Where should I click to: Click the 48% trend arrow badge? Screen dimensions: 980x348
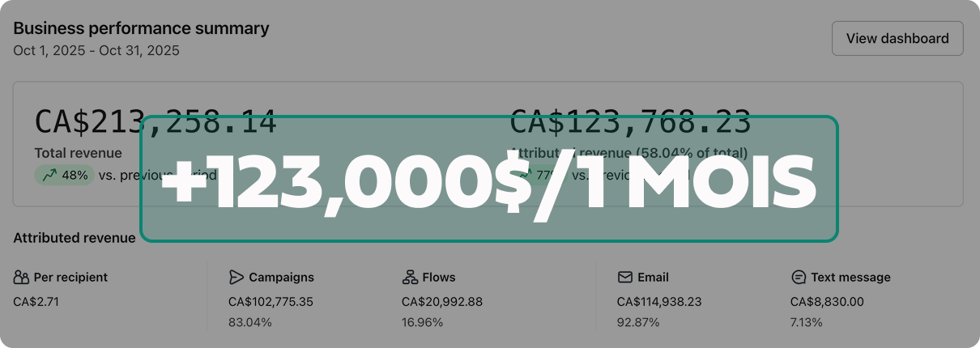[65, 175]
